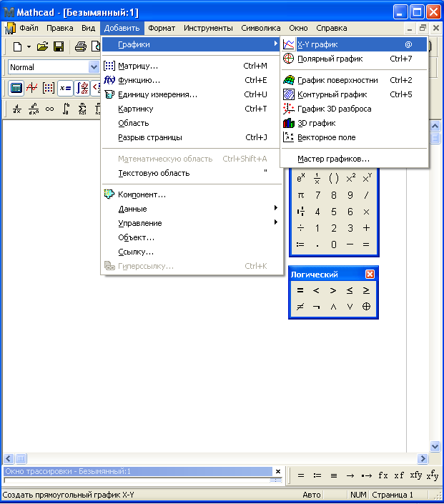Open the Формат menu
This screenshot has height=504, width=444.
click(x=162, y=29)
